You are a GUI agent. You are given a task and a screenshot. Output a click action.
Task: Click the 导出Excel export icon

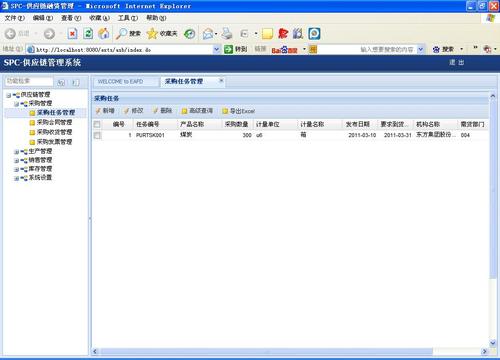click(225, 111)
